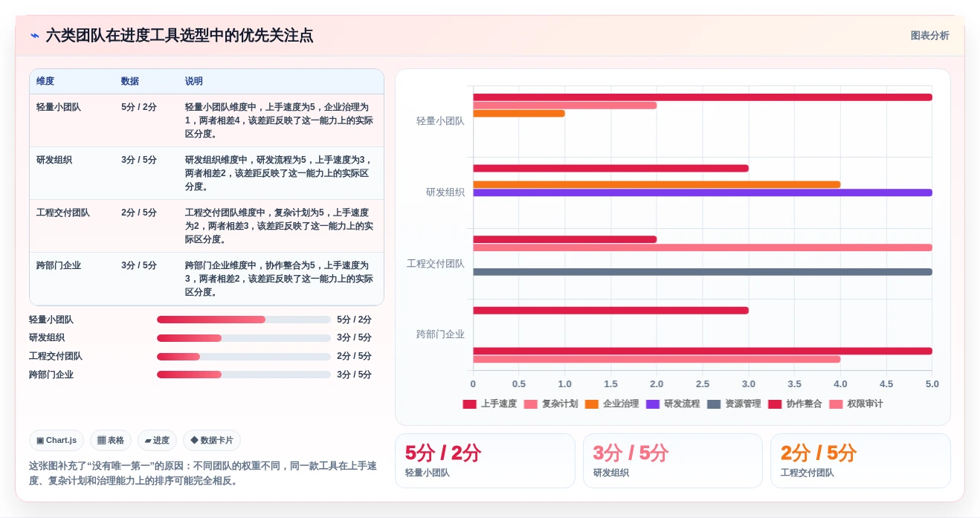Click the 跨部门企业 progress bar
This screenshot has width=980, height=518.
[x=244, y=375]
